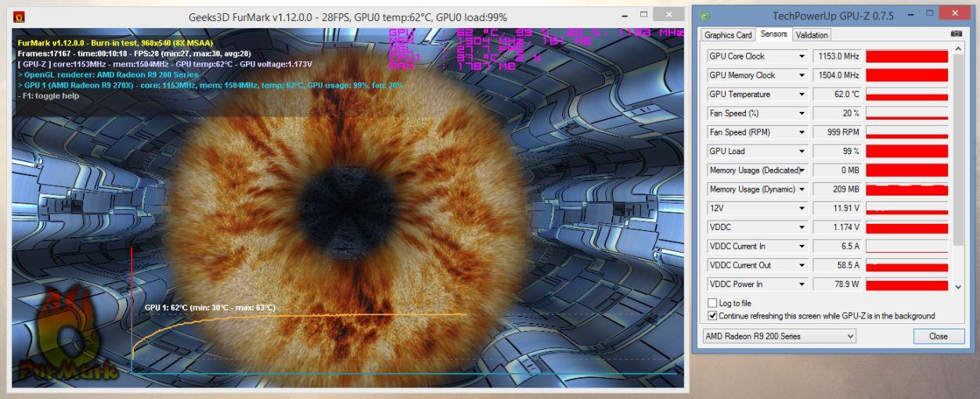Click the GPU-Z camera screenshot icon
Image resolution: width=980 pixels, height=399 pixels.
[x=956, y=34]
